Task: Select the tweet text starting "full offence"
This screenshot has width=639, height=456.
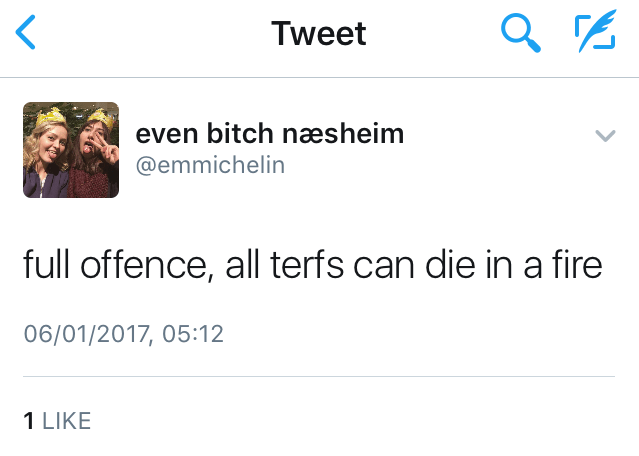Action: (313, 268)
